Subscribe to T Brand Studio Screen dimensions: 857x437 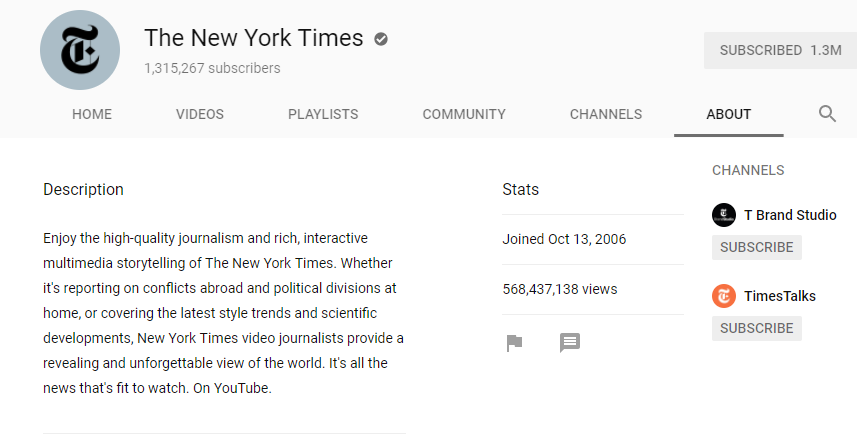click(x=756, y=247)
